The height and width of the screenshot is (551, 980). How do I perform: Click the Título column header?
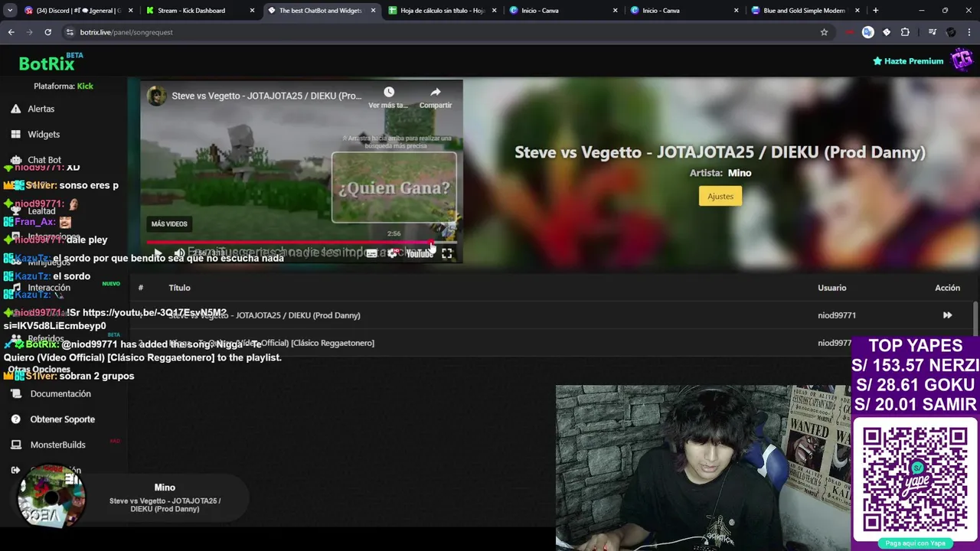[179, 288]
